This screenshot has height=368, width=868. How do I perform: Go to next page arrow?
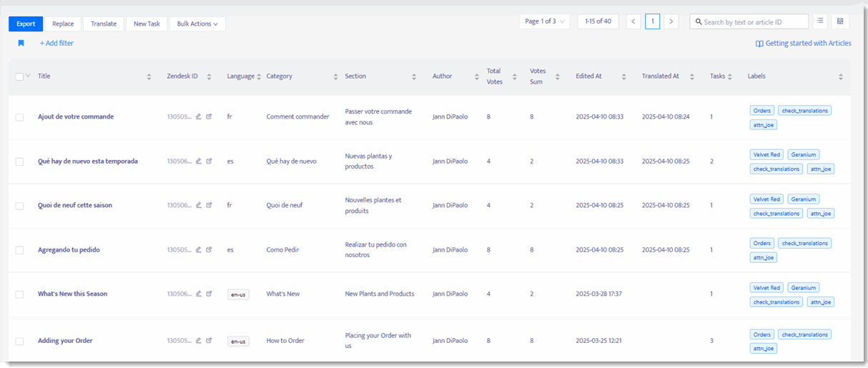[x=671, y=21]
